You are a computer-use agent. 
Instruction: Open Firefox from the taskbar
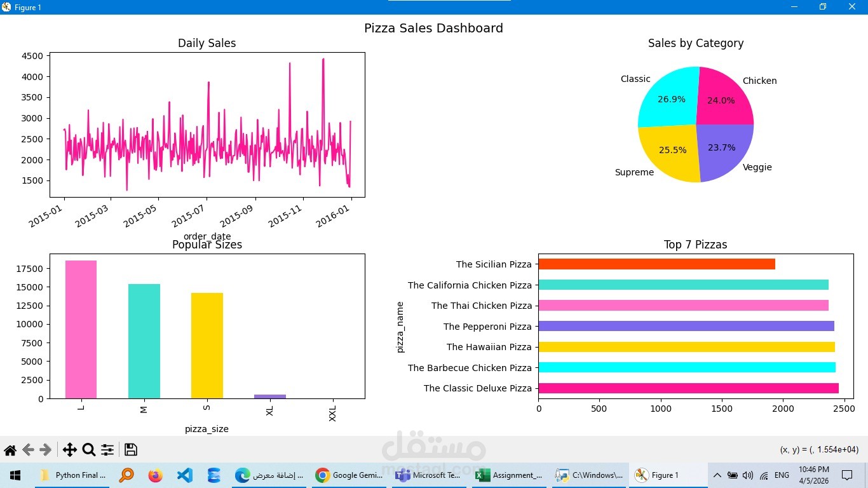point(154,475)
